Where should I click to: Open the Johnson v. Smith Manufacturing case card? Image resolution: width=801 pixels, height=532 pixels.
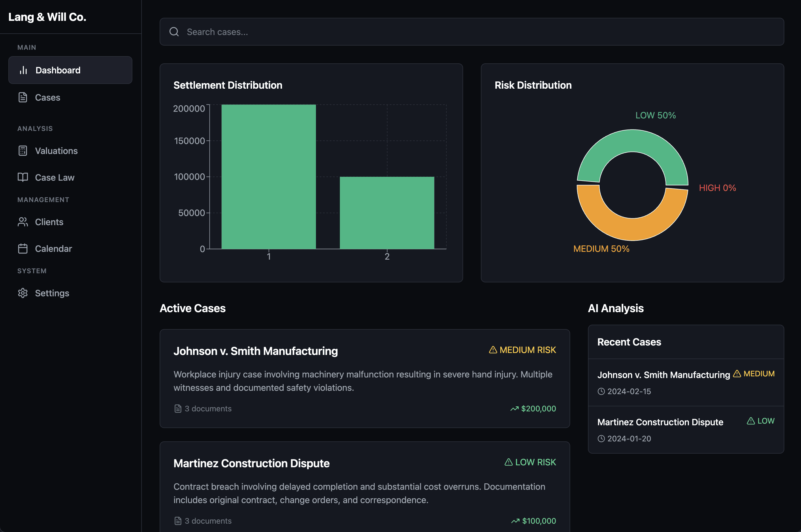tap(365, 378)
